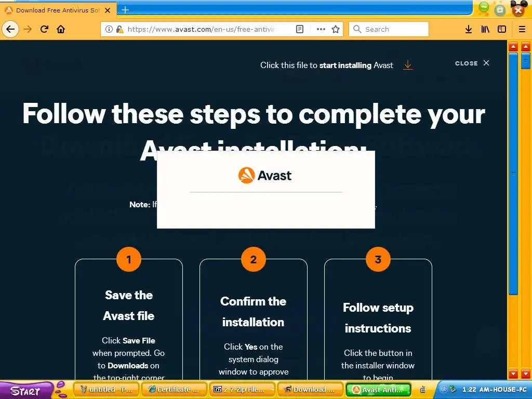Click the right scrollbar's down arrow
Viewport: 532px width, 399px height.
tap(526, 374)
